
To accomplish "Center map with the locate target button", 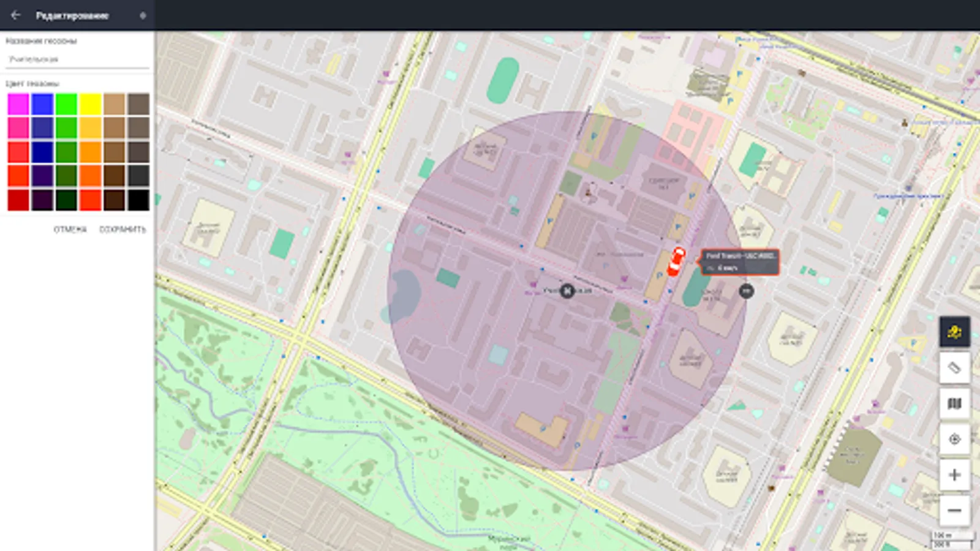I will 954,439.
